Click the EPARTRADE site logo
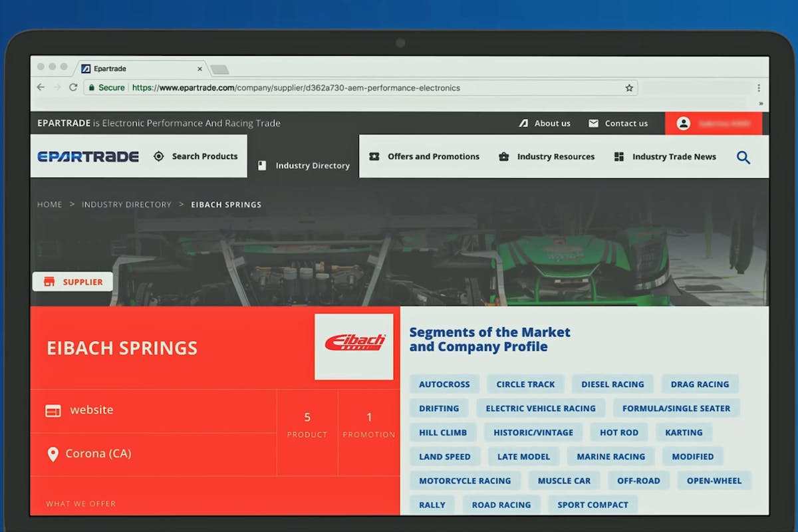The width and height of the screenshot is (798, 532). tap(88, 157)
